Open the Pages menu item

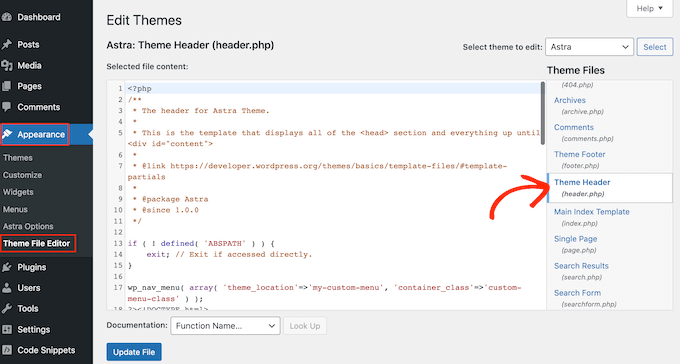(29, 86)
